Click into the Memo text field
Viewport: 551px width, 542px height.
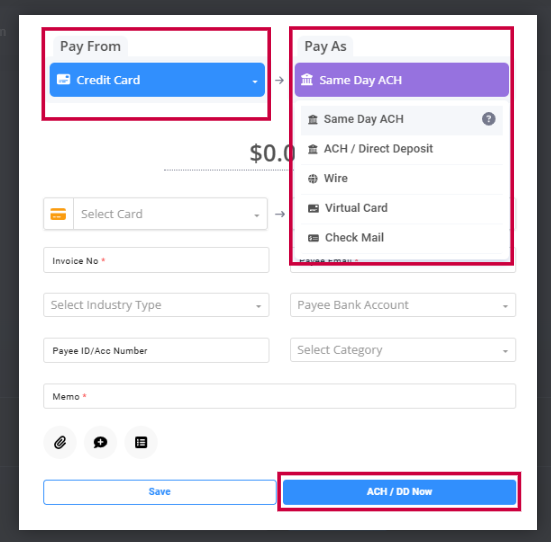279,396
